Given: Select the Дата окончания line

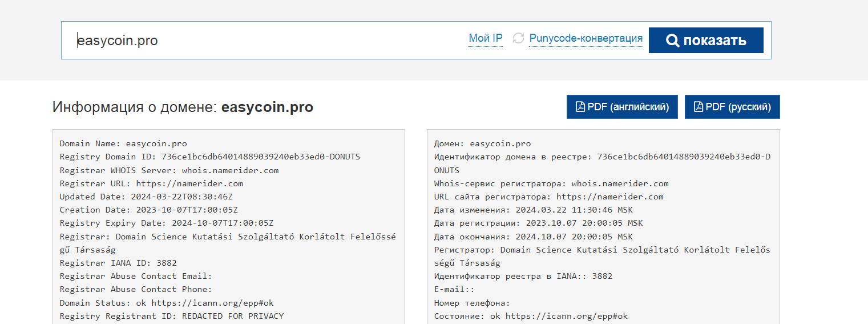Looking at the screenshot, I should (534, 237).
